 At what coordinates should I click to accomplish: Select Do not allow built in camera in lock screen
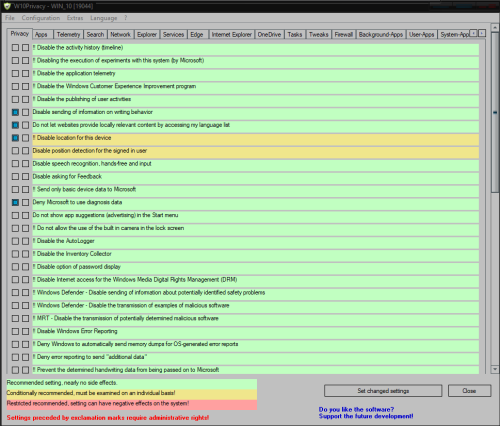point(256,228)
